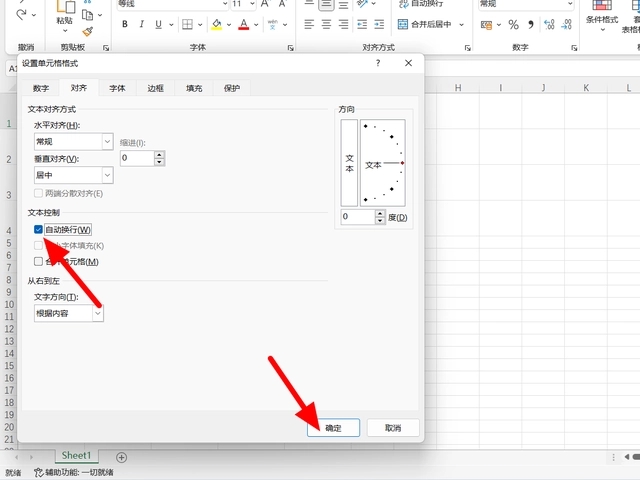Switch to the 字体 tab in the dialog
640x480 pixels.
tap(117, 88)
